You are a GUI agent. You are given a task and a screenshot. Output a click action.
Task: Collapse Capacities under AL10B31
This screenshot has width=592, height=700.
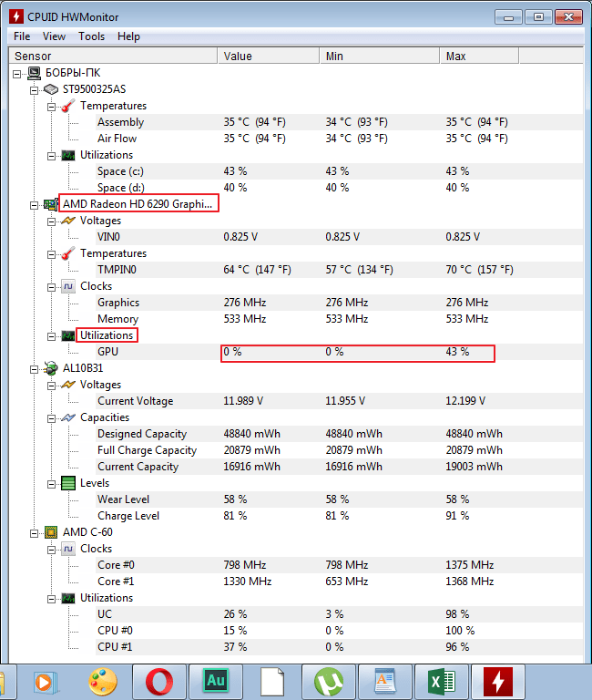point(52,418)
